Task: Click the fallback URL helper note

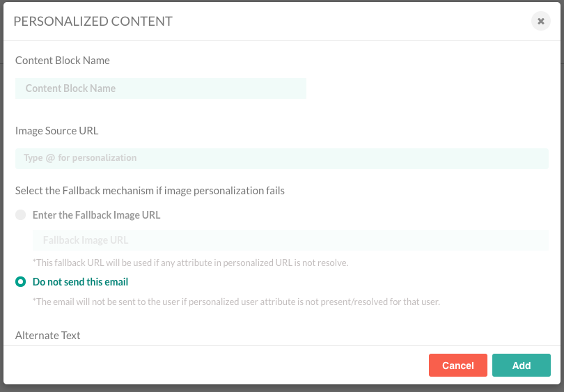Action: click(x=190, y=262)
